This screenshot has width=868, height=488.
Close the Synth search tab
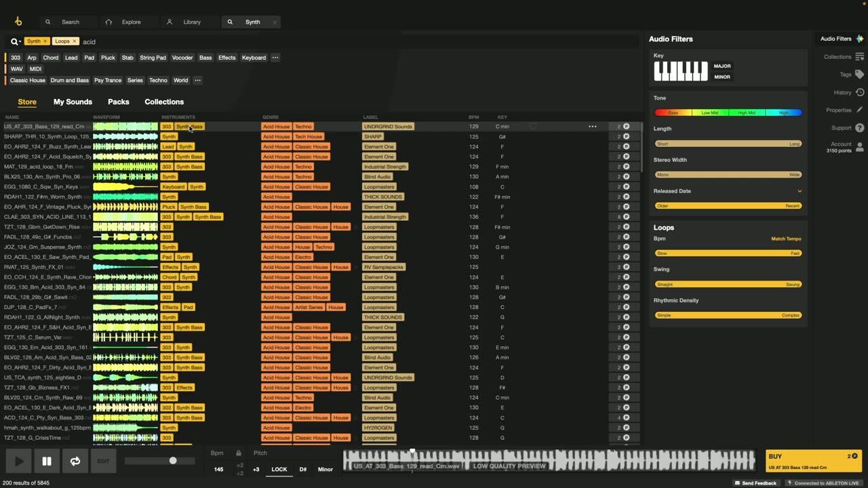click(x=275, y=22)
